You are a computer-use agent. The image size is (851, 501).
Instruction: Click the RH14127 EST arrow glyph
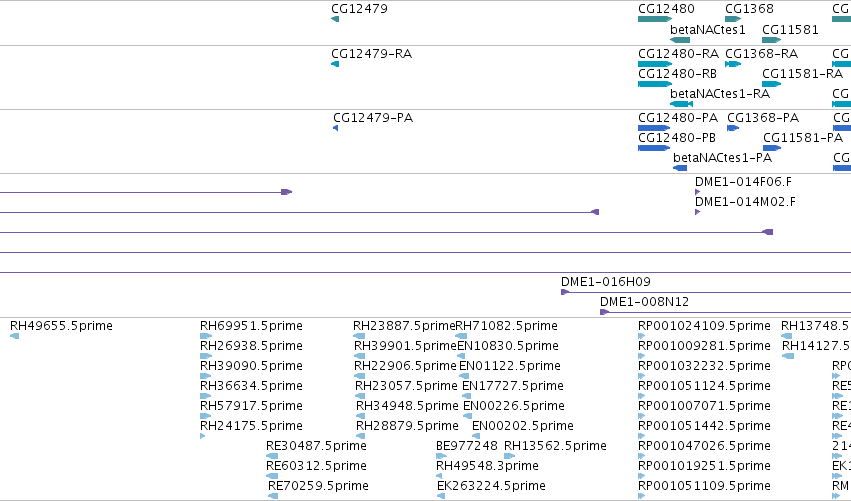[788, 356]
